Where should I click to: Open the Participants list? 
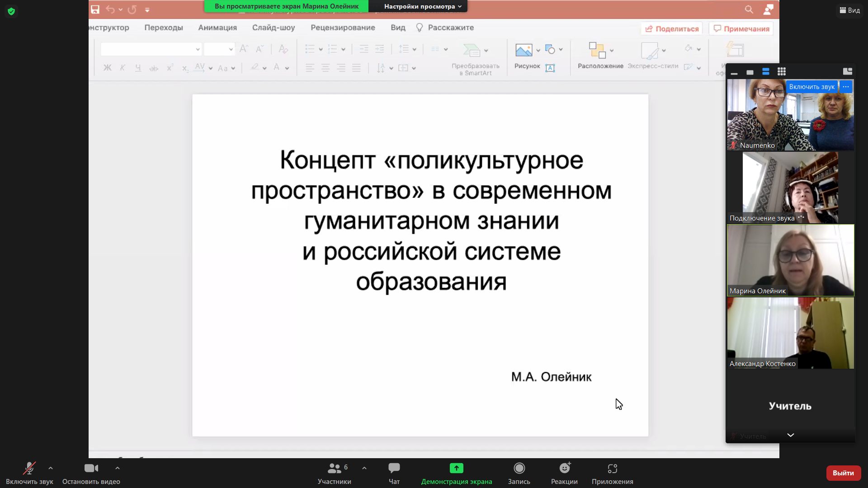(335, 468)
